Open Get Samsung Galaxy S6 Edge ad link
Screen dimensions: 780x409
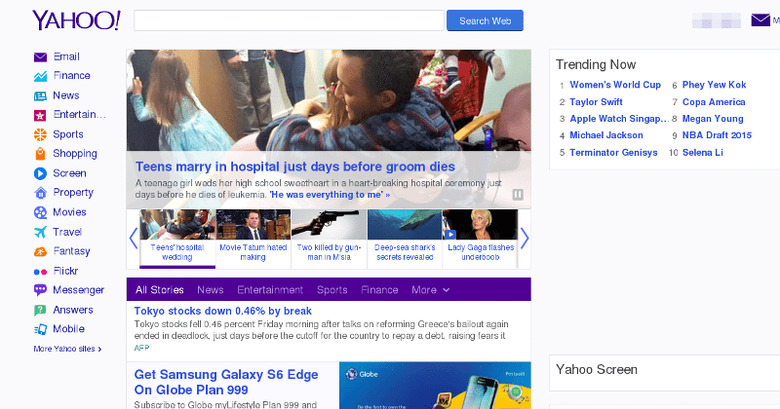(x=226, y=382)
